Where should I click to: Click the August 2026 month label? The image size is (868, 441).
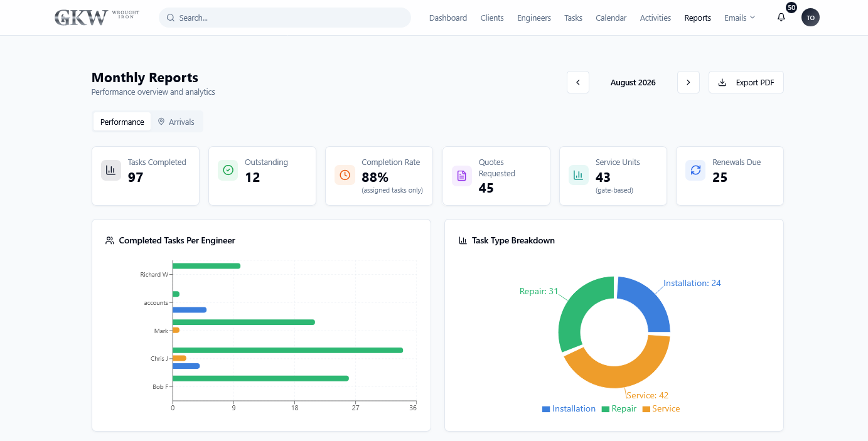(633, 82)
